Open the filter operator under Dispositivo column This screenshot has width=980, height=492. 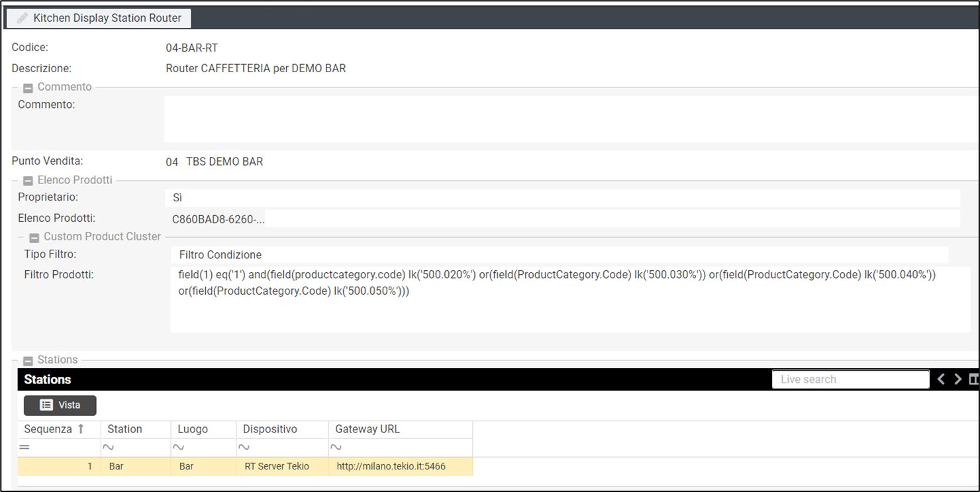pyautogui.click(x=243, y=448)
